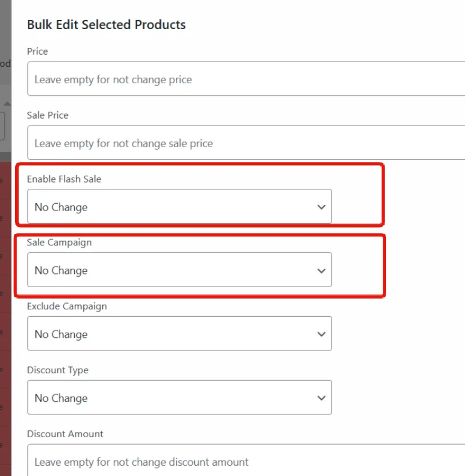Image resolution: width=465 pixels, height=476 pixels.
Task: Open the Sale Campaign select box
Action: 179,269
